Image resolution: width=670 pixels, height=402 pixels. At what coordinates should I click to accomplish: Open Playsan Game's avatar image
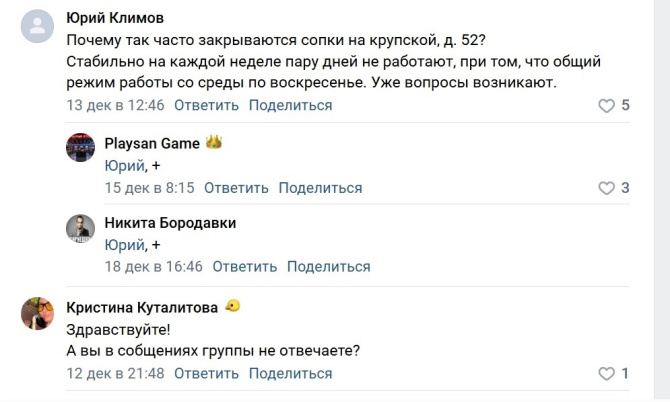(80, 147)
